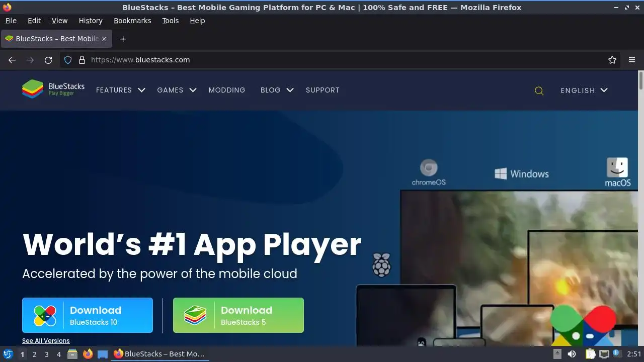644x362 pixels.
Task: Click the Firefox icon in title bar
Action: point(7,7)
